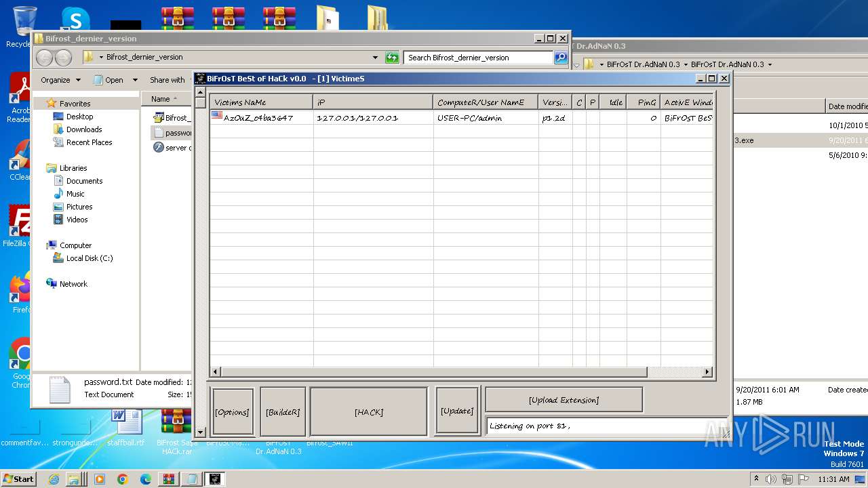Open Local Disk (C:)
The width and height of the screenshot is (868, 488).
tap(90, 258)
